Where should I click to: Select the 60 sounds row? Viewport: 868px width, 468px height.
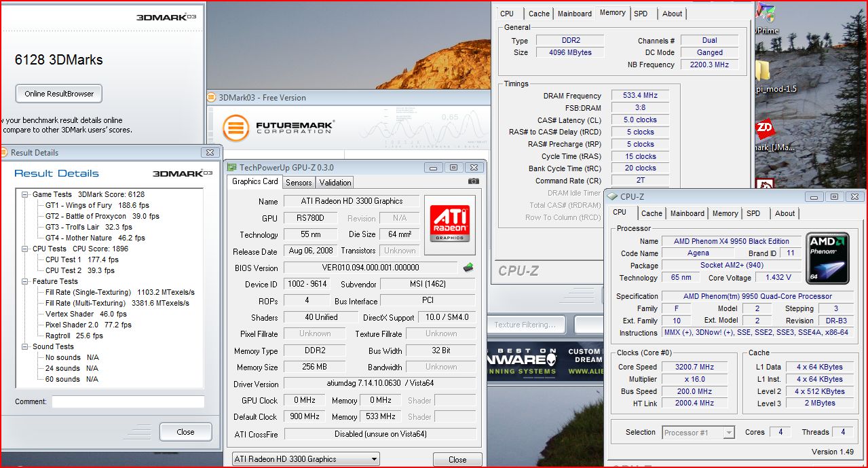[72, 379]
